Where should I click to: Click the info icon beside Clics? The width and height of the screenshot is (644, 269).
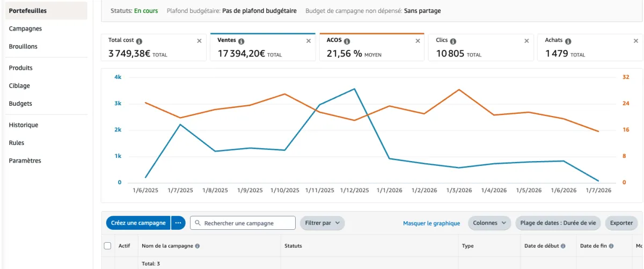pos(453,41)
